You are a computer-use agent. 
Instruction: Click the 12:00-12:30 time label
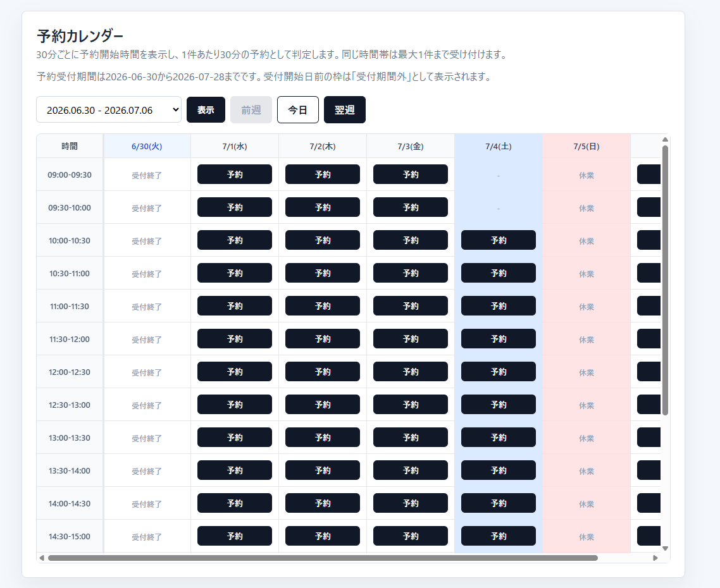70,372
